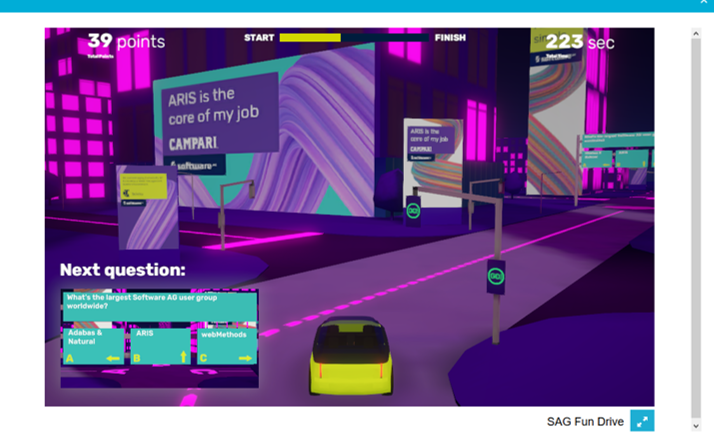Choose answer C webMethods
The width and height of the screenshot is (714, 443).
(x=227, y=346)
